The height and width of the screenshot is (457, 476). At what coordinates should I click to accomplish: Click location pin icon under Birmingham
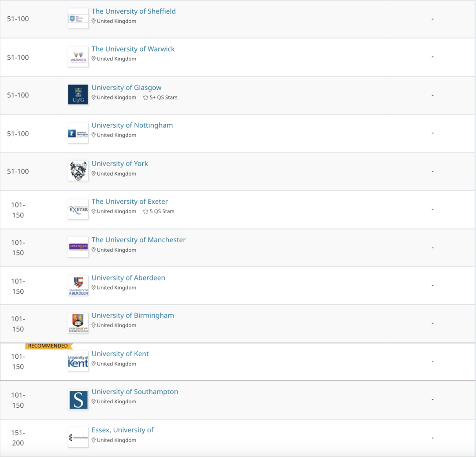[93, 325]
